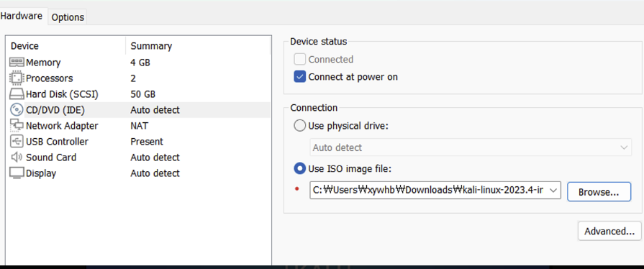Image resolution: width=644 pixels, height=269 pixels.
Task: Select the Network Adapter row label
Action: [62, 126]
